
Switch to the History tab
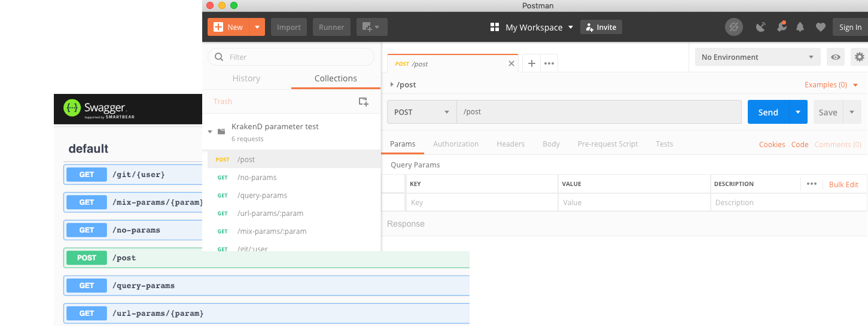click(x=246, y=78)
